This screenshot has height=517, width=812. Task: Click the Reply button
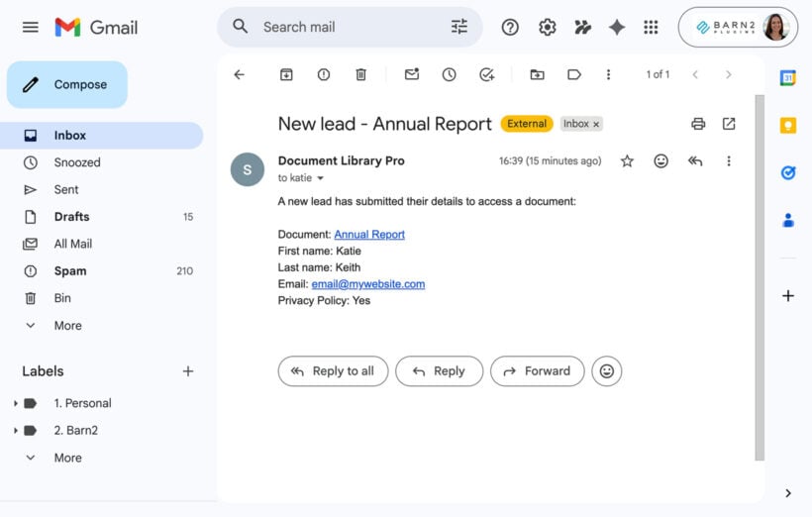coord(439,371)
